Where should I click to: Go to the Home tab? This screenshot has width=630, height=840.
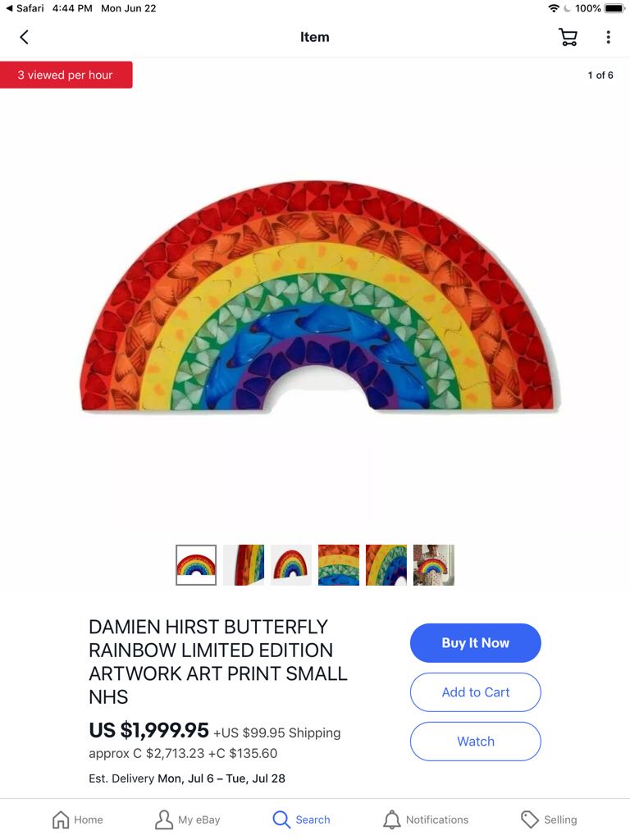point(77,819)
